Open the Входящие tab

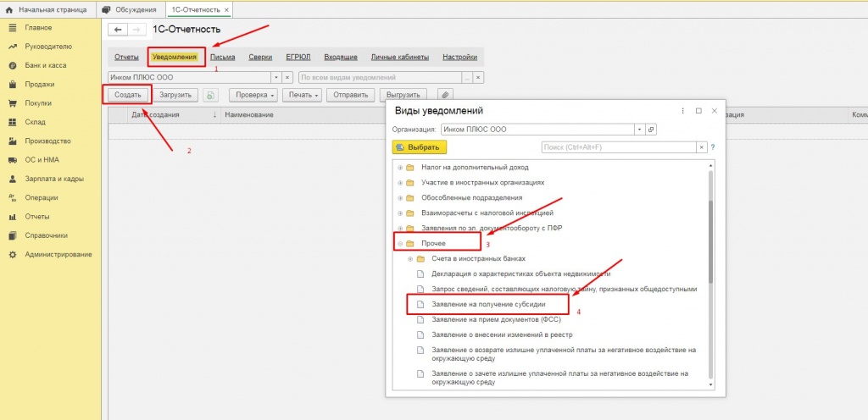[341, 57]
